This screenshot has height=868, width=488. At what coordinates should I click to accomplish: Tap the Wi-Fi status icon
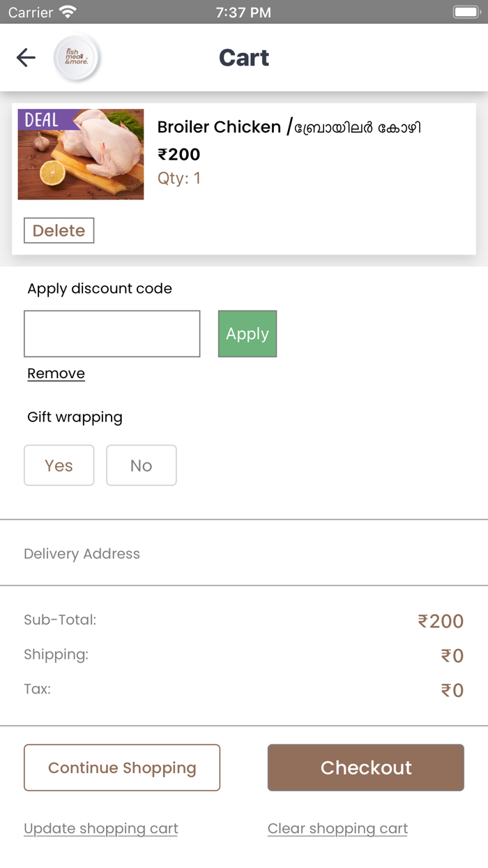coord(68,12)
